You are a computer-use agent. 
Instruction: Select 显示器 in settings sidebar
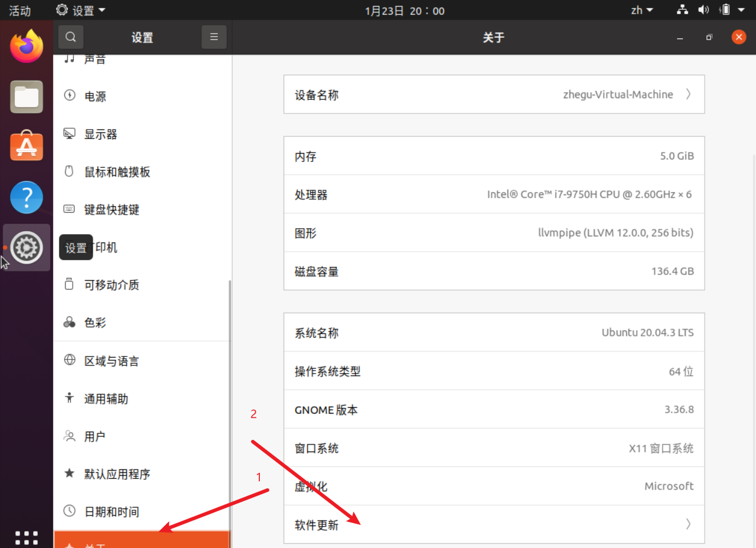[x=142, y=134]
